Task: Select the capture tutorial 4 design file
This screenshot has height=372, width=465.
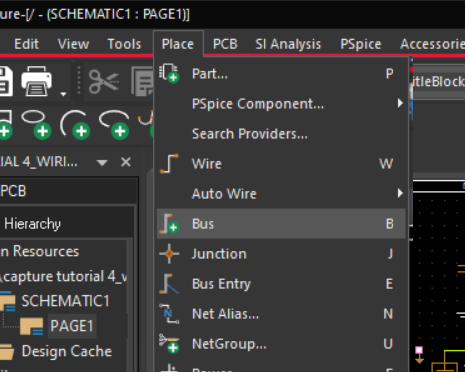Action: point(64,277)
